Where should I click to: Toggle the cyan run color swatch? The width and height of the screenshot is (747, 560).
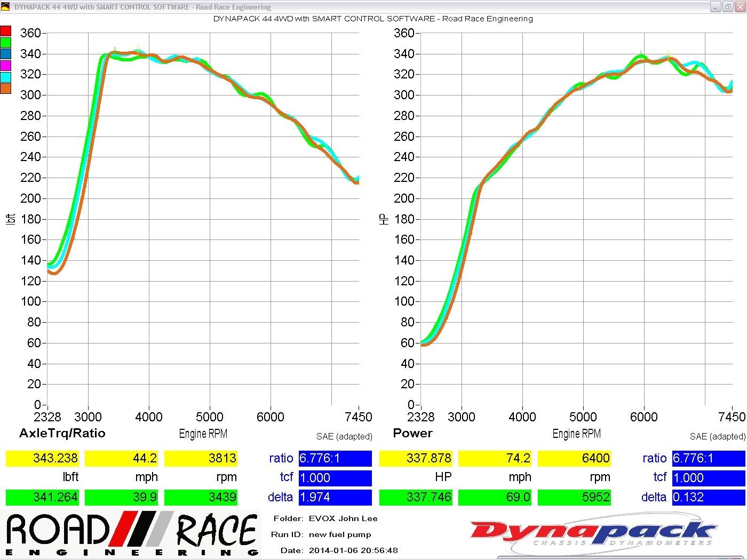pyautogui.click(x=5, y=77)
